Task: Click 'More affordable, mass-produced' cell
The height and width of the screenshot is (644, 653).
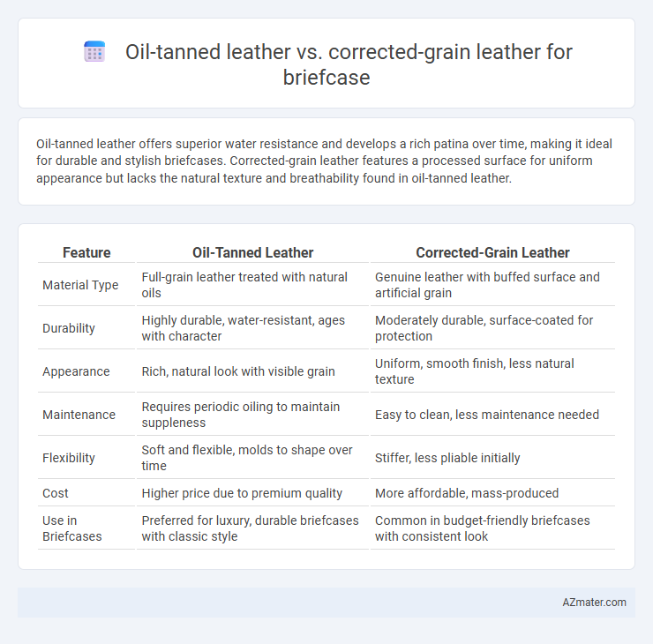Action: coord(467,493)
